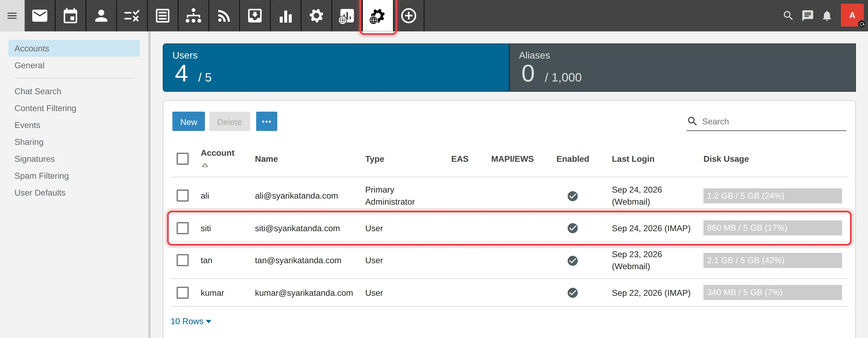Click the Enabled checkmark for ali
This screenshot has height=338, width=868.
[573, 196]
